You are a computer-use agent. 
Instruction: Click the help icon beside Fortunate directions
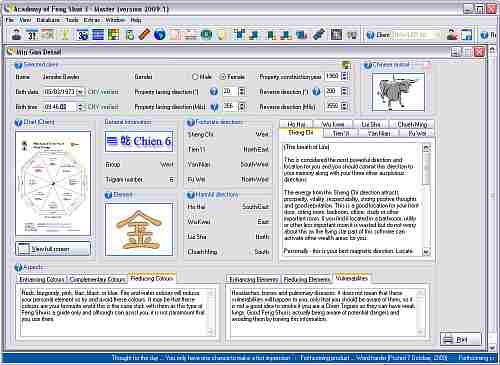point(191,123)
